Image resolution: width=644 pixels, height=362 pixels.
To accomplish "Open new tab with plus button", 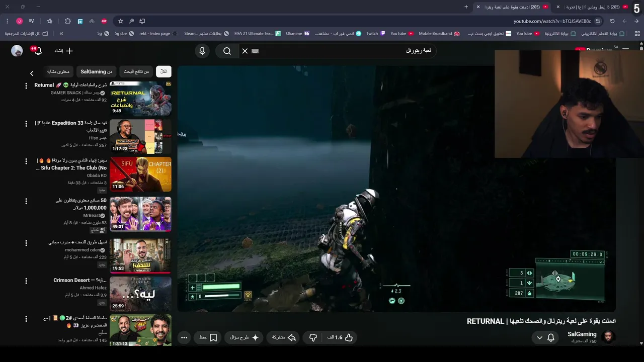I will tap(466, 7).
